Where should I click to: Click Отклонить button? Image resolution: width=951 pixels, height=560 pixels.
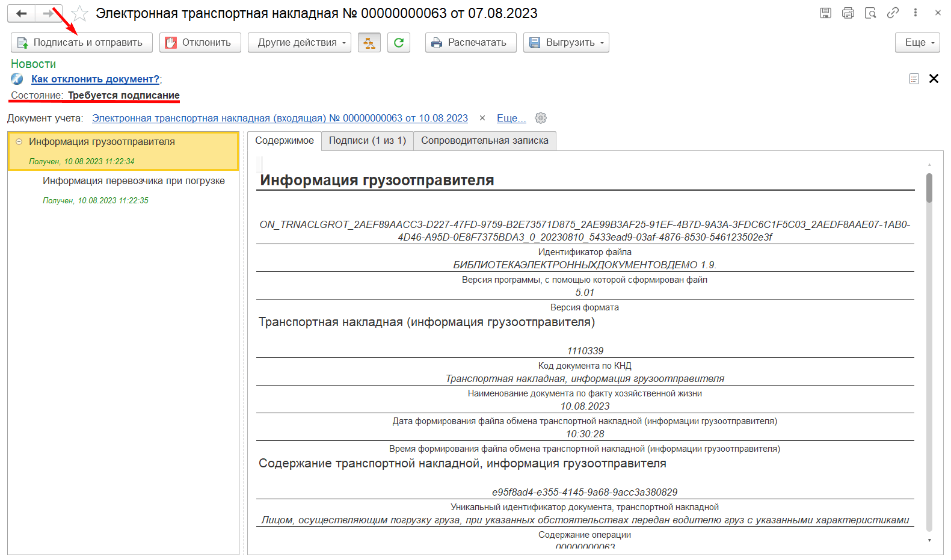click(x=200, y=43)
